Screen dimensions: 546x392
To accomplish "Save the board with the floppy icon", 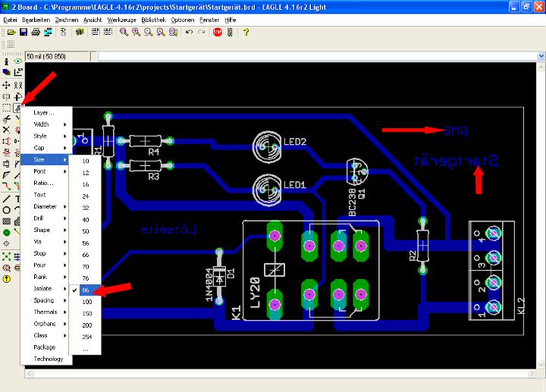I will pos(24,33).
